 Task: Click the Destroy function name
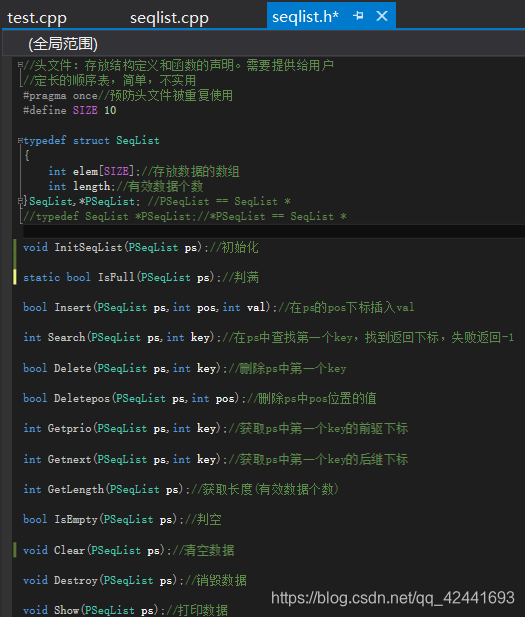coord(76,580)
